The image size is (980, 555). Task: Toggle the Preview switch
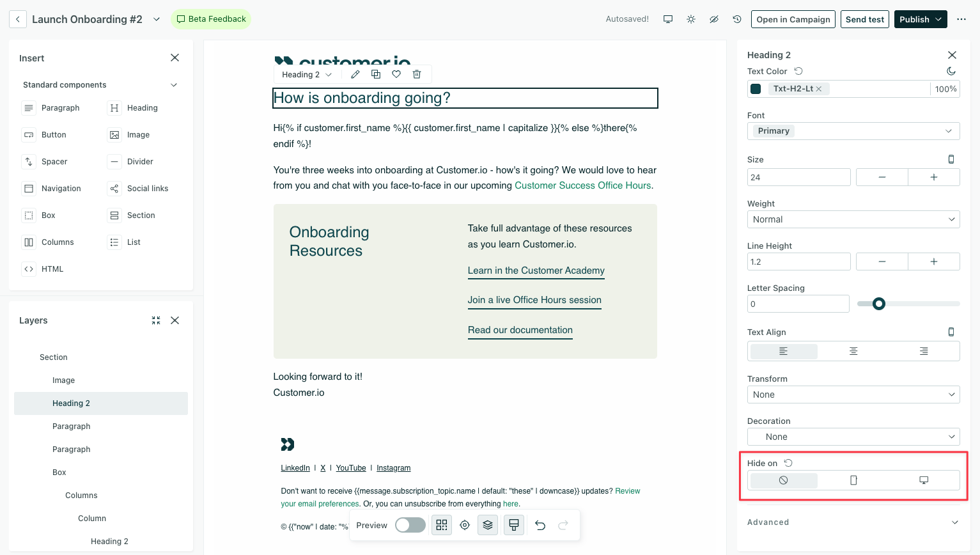click(x=410, y=525)
